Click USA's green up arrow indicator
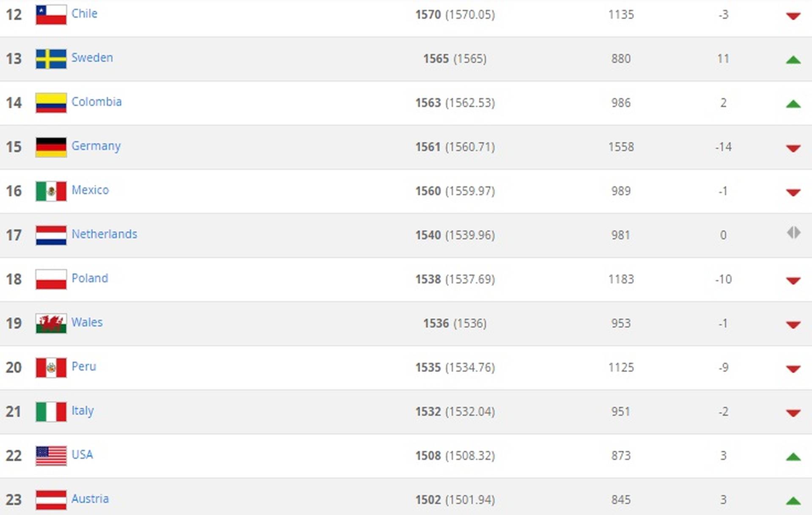 click(x=793, y=457)
